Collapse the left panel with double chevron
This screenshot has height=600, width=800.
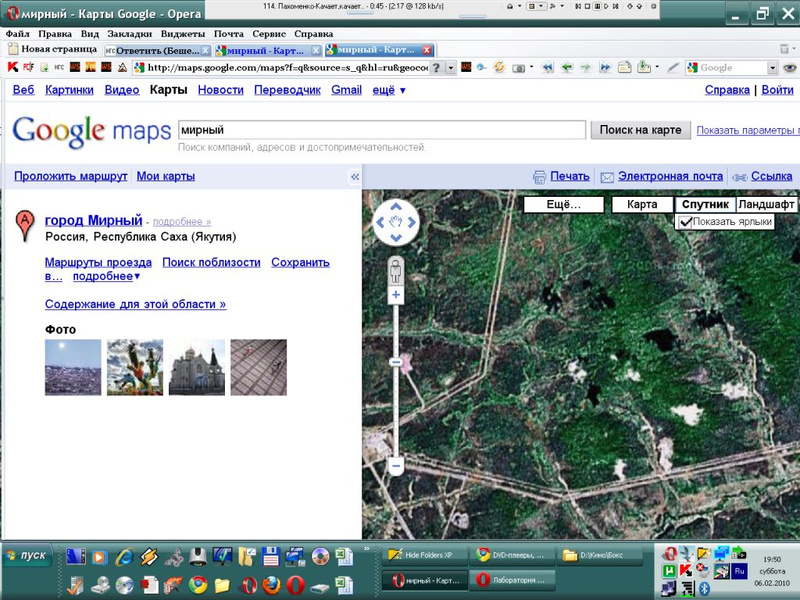[x=354, y=177]
